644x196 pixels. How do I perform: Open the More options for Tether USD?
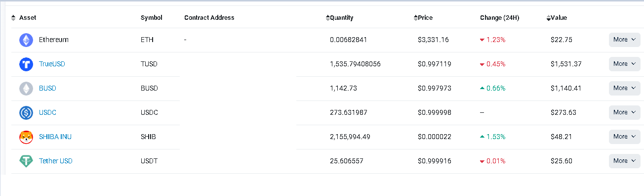(x=624, y=161)
